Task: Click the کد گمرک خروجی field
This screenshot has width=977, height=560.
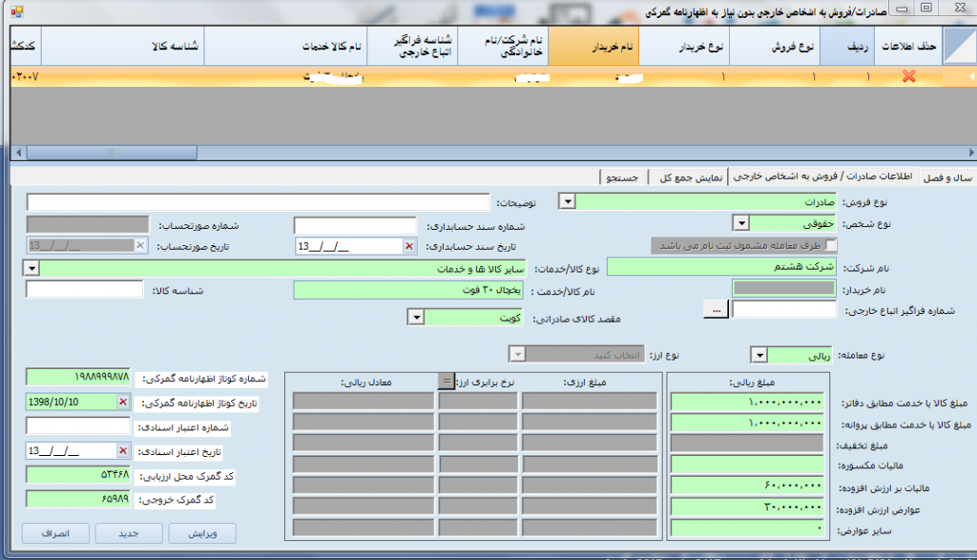Action: [78, 499]
